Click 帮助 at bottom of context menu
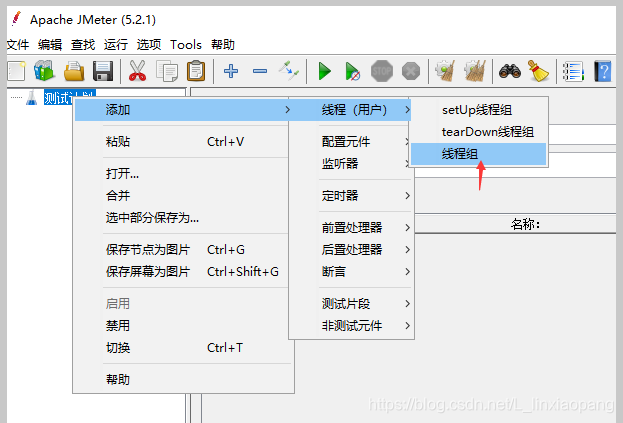623x423 pixels. click(x=183, y=380)
